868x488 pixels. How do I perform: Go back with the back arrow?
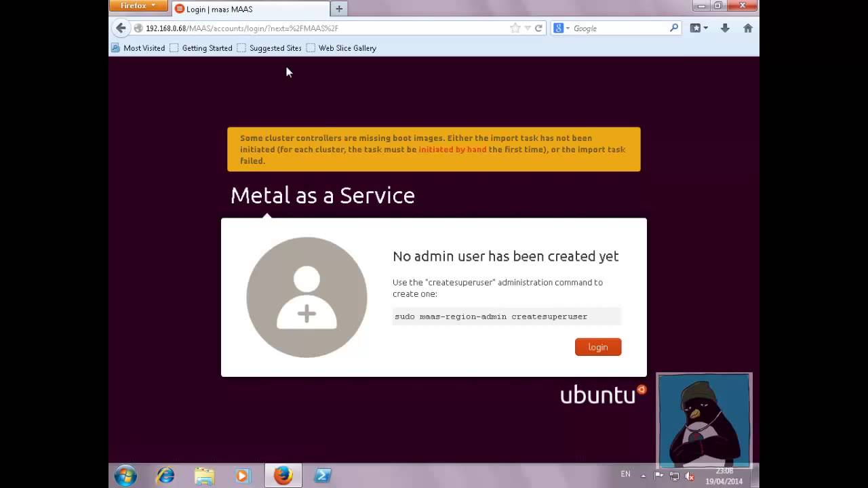pyautogui.click(x=121, y=28)
